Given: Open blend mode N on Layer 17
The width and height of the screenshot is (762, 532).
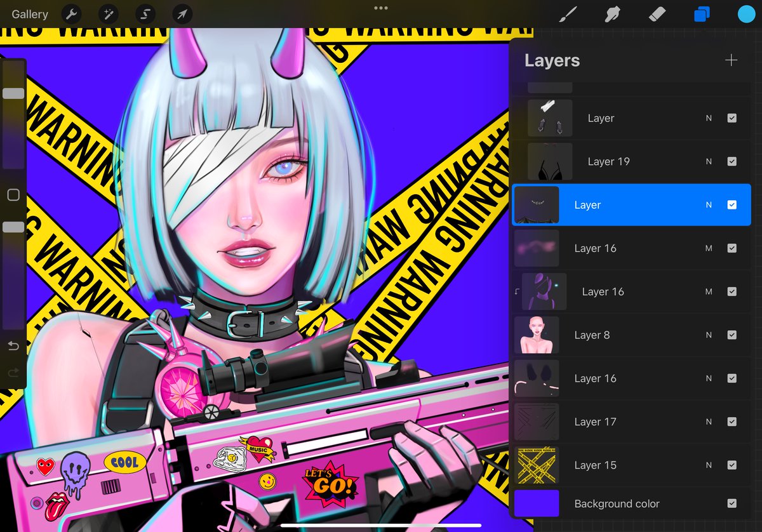Looking at the screenshot, I should point(709,422).
